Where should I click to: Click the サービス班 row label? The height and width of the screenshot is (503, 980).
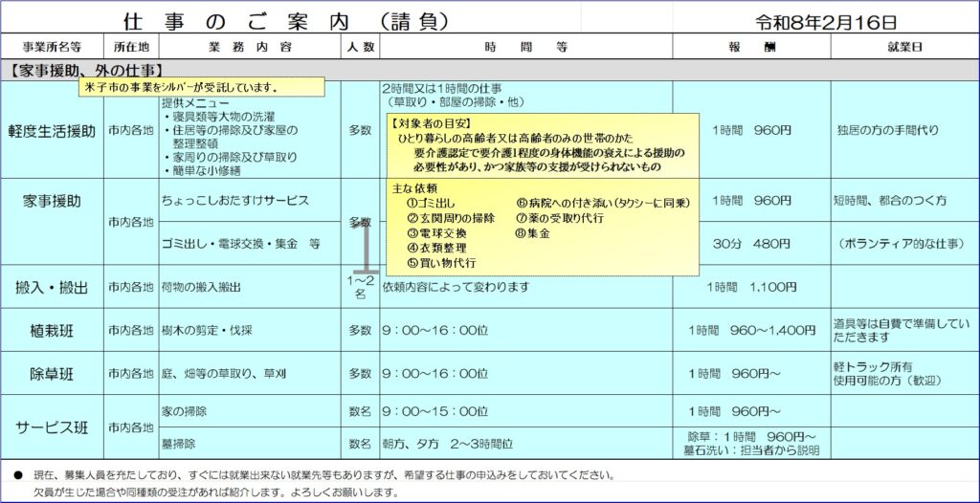(x=52, y=426)
